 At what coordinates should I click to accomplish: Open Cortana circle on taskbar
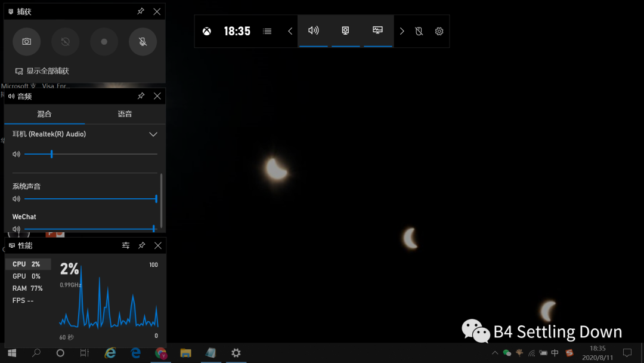pyautogui.click(x=60, y=353)
